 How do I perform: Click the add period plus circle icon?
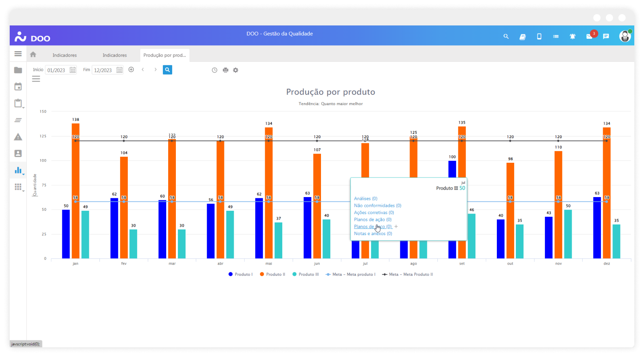[x=131, y=69]
